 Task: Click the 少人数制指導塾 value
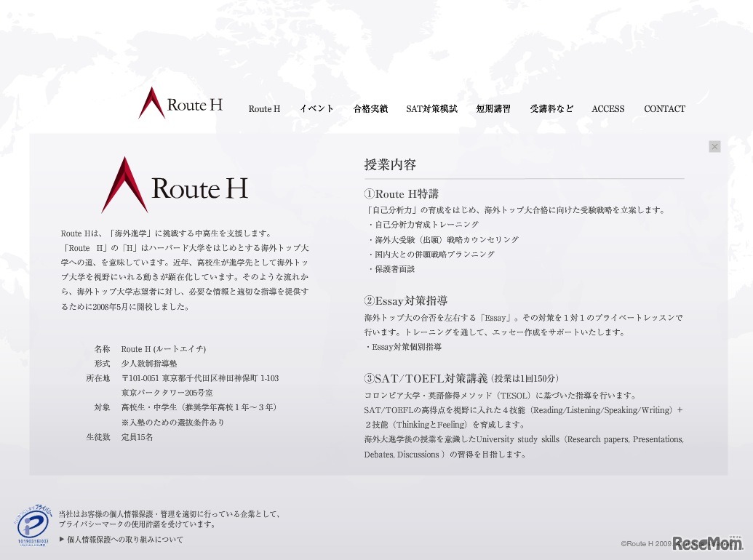click(149, 364)
